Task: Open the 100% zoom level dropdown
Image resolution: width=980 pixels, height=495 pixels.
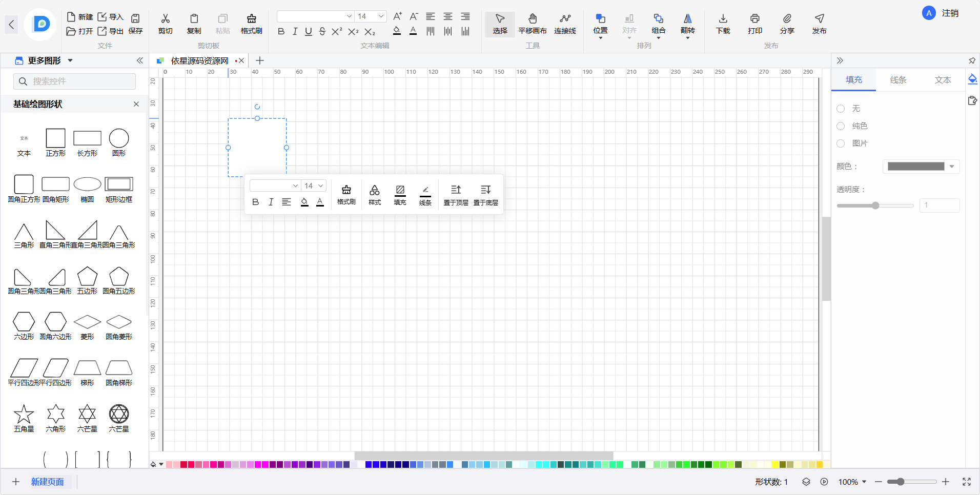Action: (852, 482)
